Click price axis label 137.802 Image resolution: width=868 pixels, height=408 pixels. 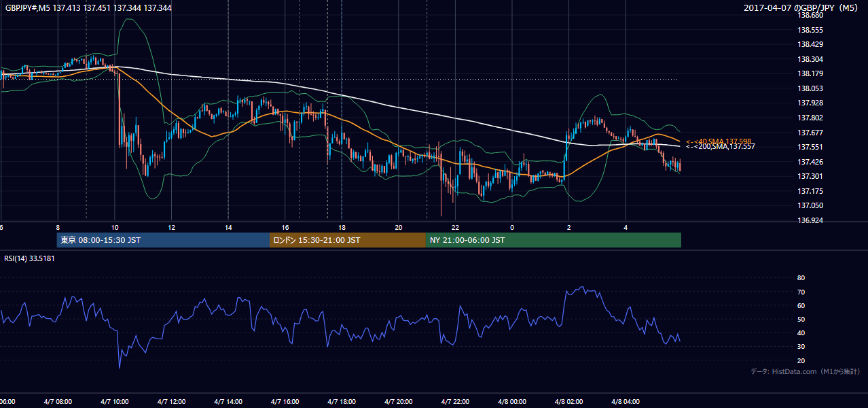click(x=810, y=118)
